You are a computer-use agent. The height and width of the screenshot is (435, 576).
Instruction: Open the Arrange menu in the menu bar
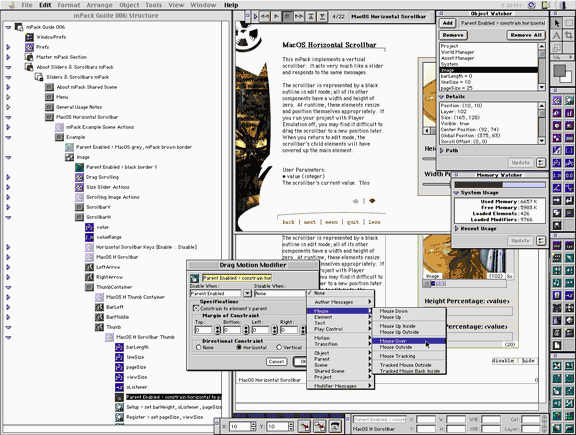(x=100, y=5)
